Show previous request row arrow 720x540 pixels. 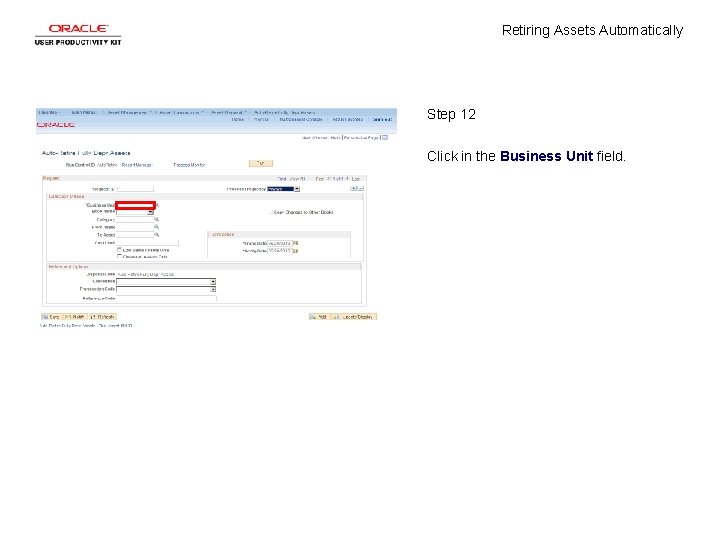pos(329,179)
